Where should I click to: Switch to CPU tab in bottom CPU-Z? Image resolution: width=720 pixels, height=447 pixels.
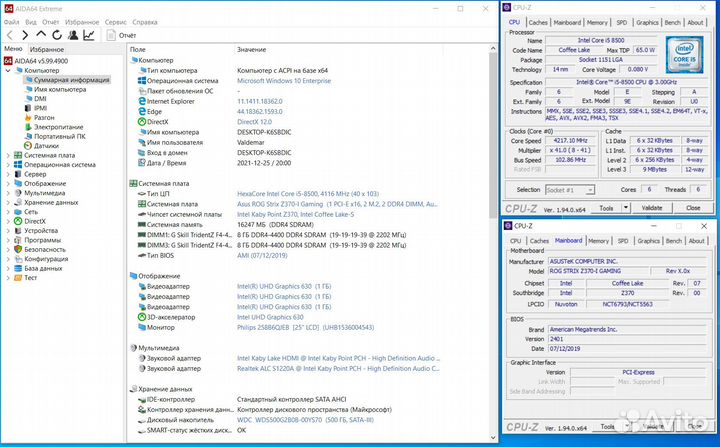pyautogui.click(x=516, y=241)
